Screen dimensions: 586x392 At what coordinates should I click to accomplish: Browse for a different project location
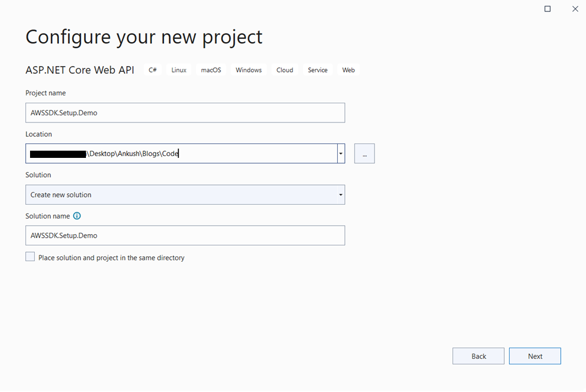364,153
